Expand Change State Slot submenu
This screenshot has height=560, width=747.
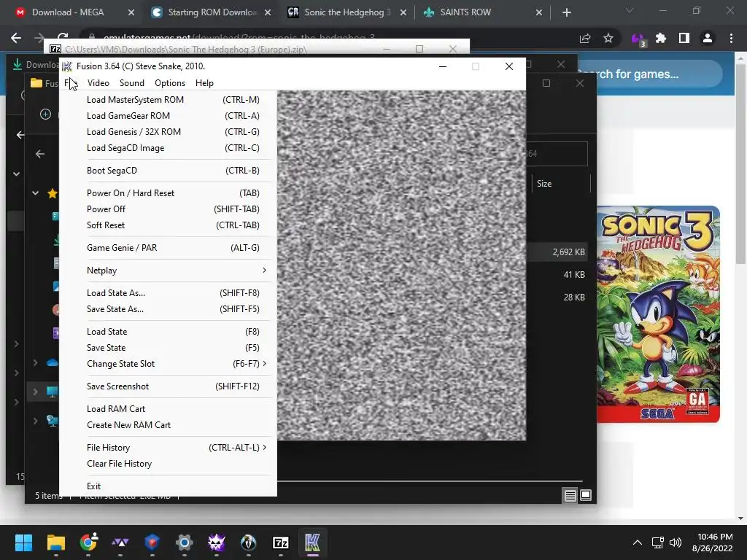pos(169,364)
